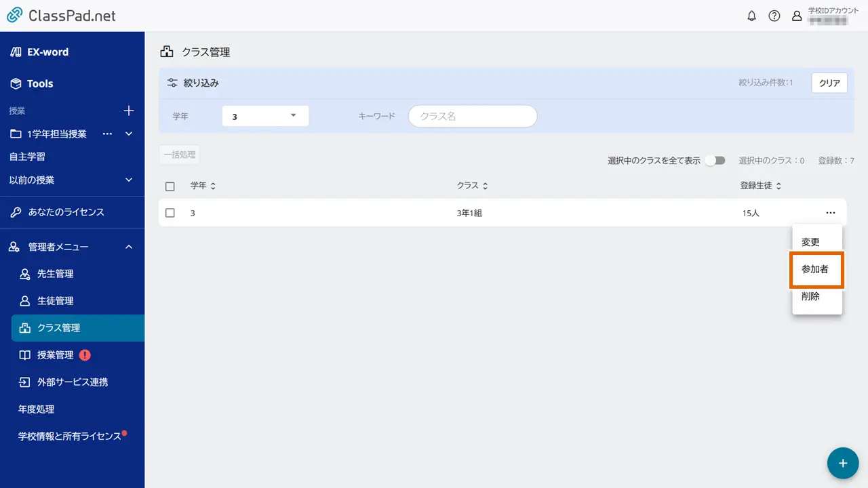Open the 学年 grade dropdown
868x488 pixels.
point(264,115)
